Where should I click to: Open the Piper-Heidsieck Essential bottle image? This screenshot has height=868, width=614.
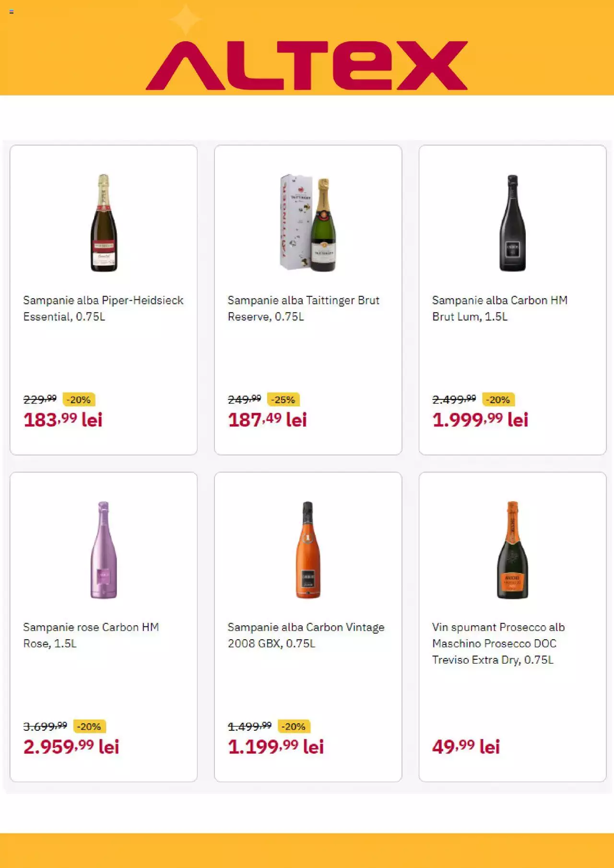tap(104, 223)
